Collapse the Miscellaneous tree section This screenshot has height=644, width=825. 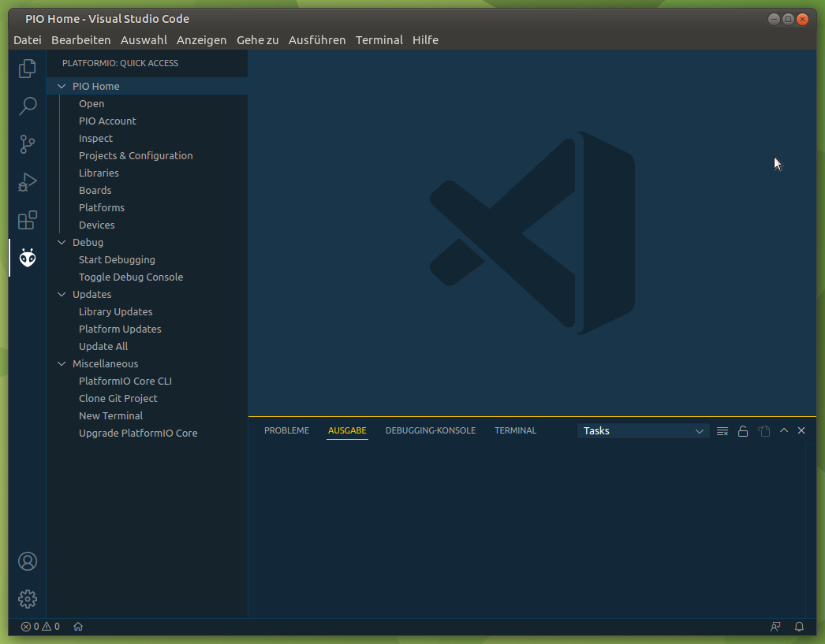pos(62,364)
